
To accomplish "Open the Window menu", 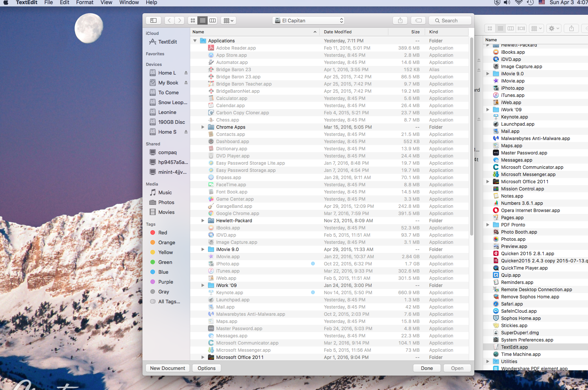I will coord(129,3).
